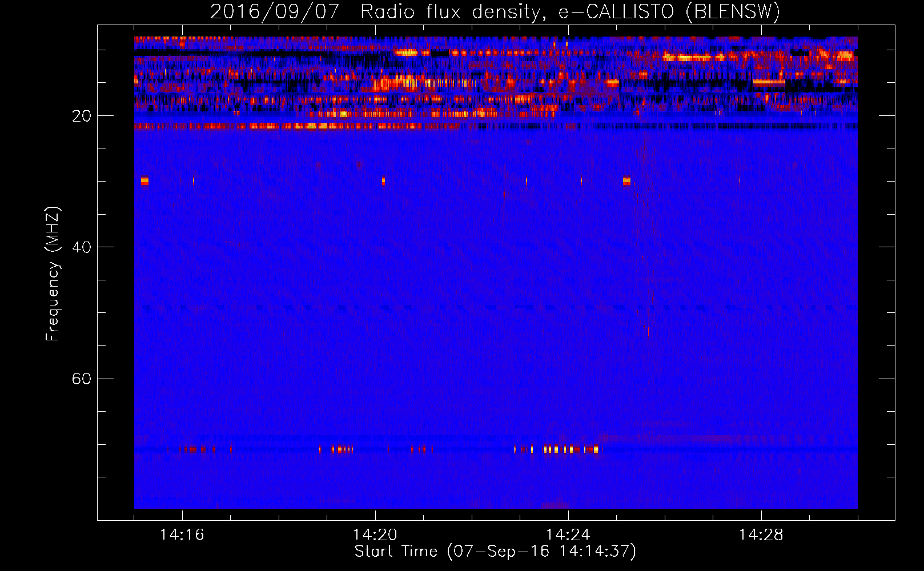
Task: Select the 14:16 time axis label
Action: pos(182,534)
